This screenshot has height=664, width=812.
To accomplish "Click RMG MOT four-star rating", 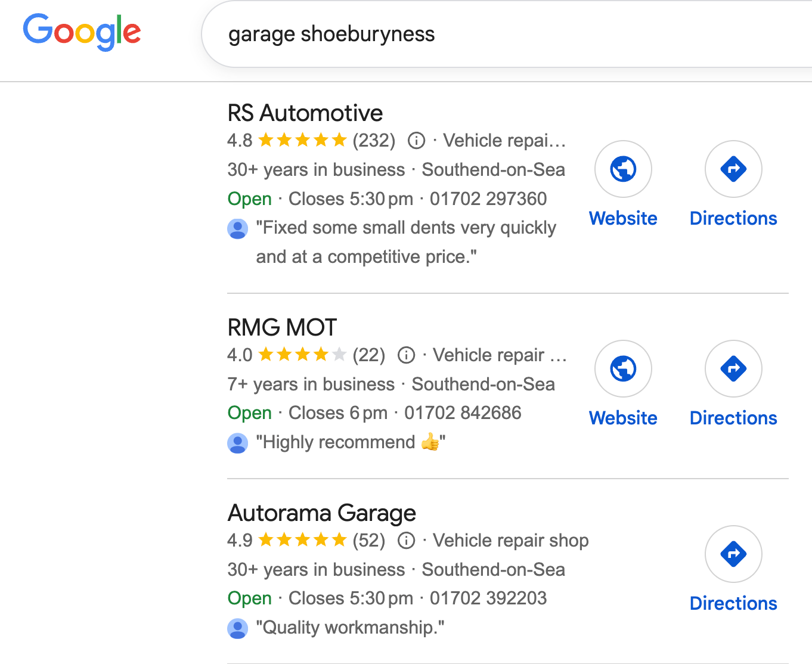I will (x=302, y=355).
